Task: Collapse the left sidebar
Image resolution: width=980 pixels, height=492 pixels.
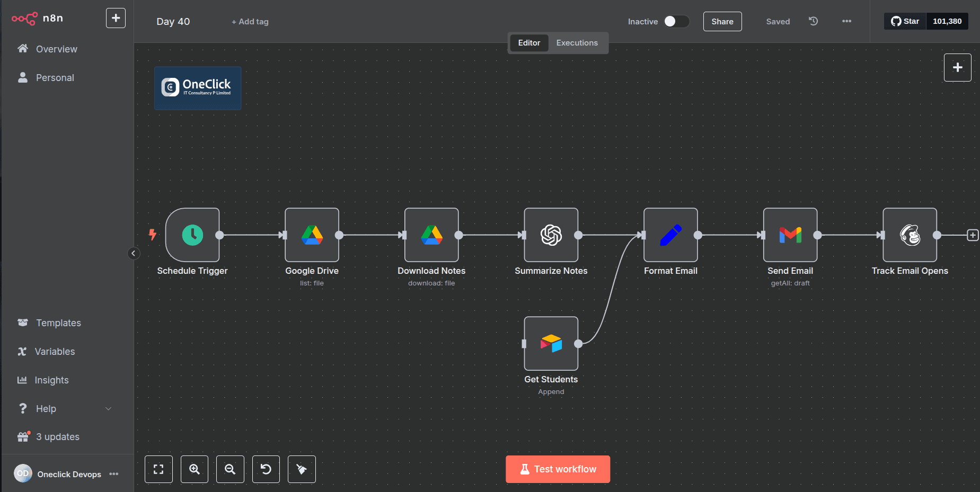Action: click(134, 253)
